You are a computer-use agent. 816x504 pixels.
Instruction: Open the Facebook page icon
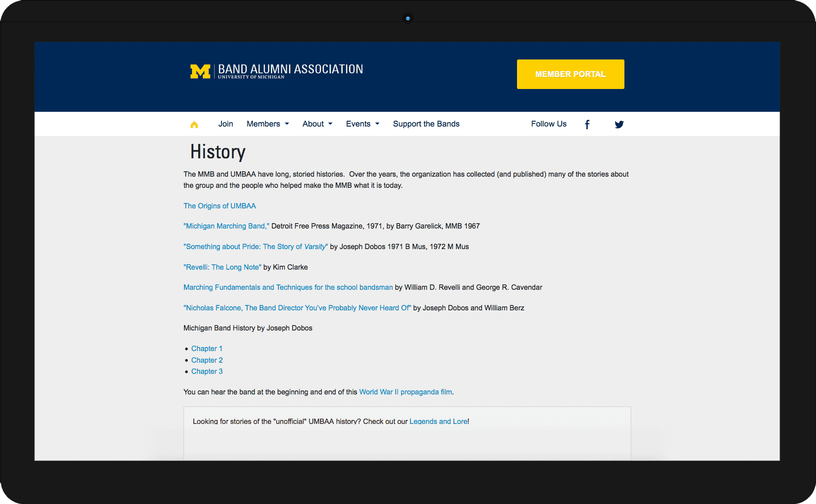(587, 124)
